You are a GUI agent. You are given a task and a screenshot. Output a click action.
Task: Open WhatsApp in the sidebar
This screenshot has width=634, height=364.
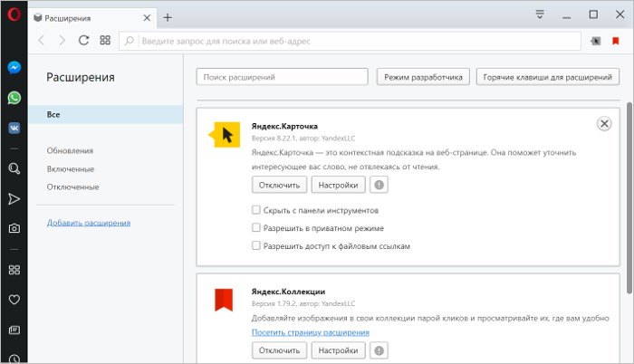pyautogui.click(x=14, y=98)
